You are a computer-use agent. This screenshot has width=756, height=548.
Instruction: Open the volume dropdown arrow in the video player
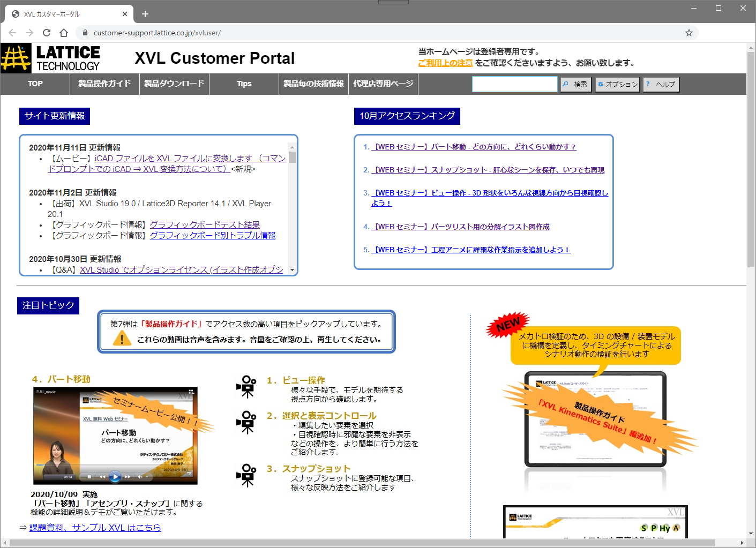click(147, 477)
